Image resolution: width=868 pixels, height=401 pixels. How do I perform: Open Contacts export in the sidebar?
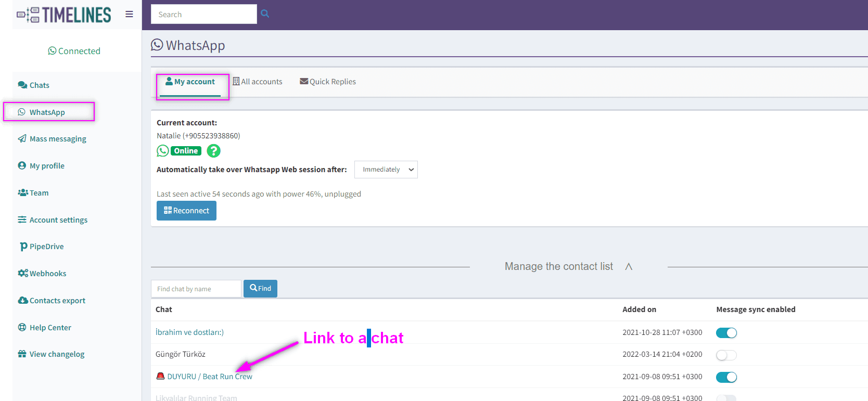(x=57, y=301)
